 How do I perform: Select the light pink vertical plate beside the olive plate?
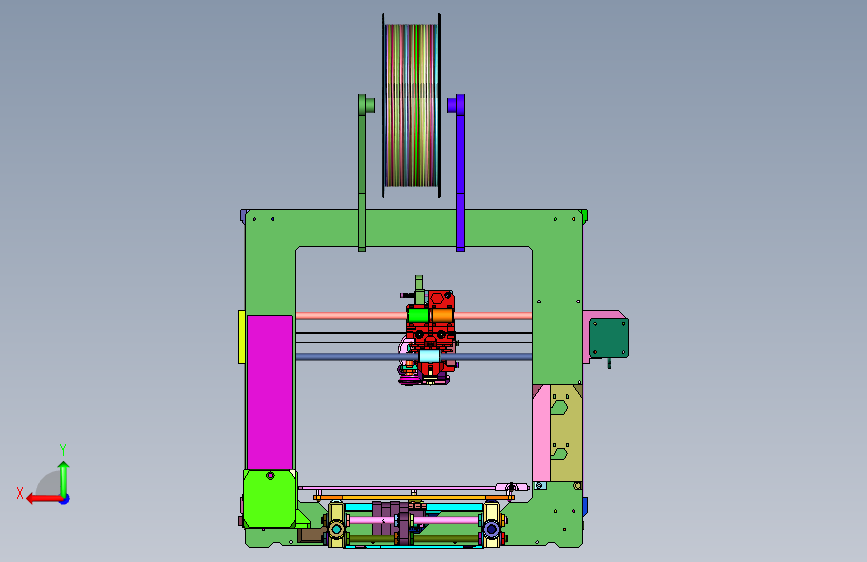click(x=541, y=433)
